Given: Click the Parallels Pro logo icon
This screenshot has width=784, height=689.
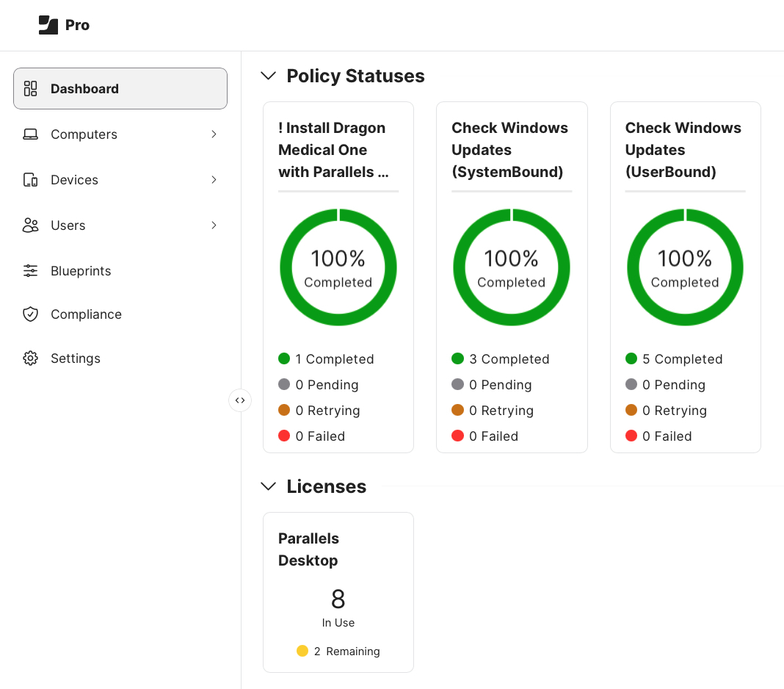Looking at the screenshot, I should click(48, 25).
